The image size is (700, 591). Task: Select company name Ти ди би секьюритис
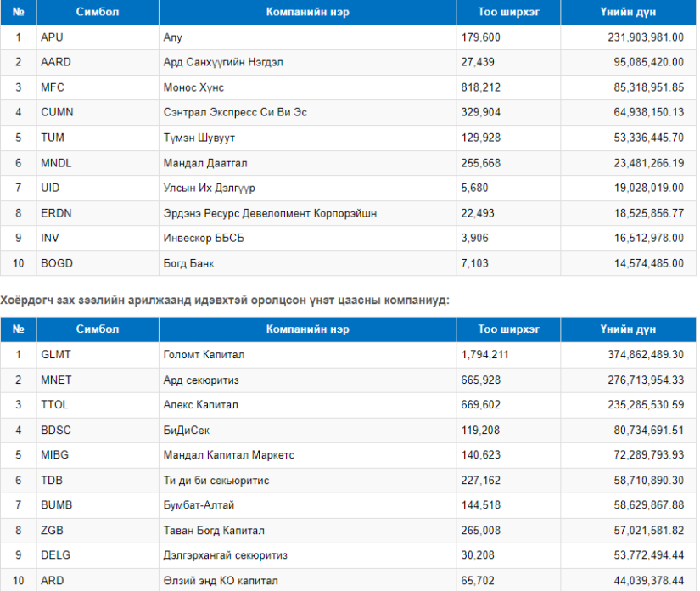click(216, 481)
